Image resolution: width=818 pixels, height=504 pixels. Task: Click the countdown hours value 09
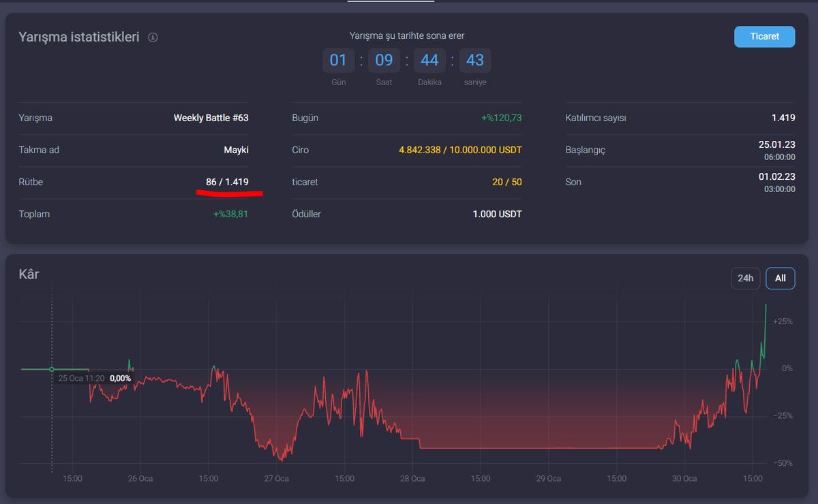(384, 61)
